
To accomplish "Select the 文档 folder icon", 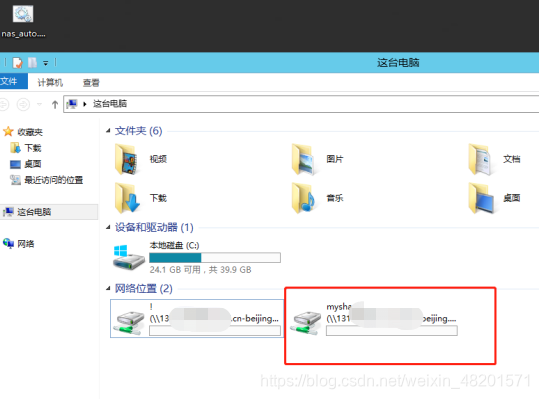I will [480, 159].
